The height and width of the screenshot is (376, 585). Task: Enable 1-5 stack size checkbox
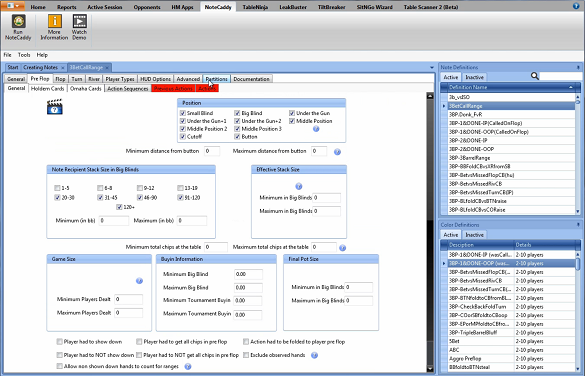pyautogui.click(x=57, y=188)
